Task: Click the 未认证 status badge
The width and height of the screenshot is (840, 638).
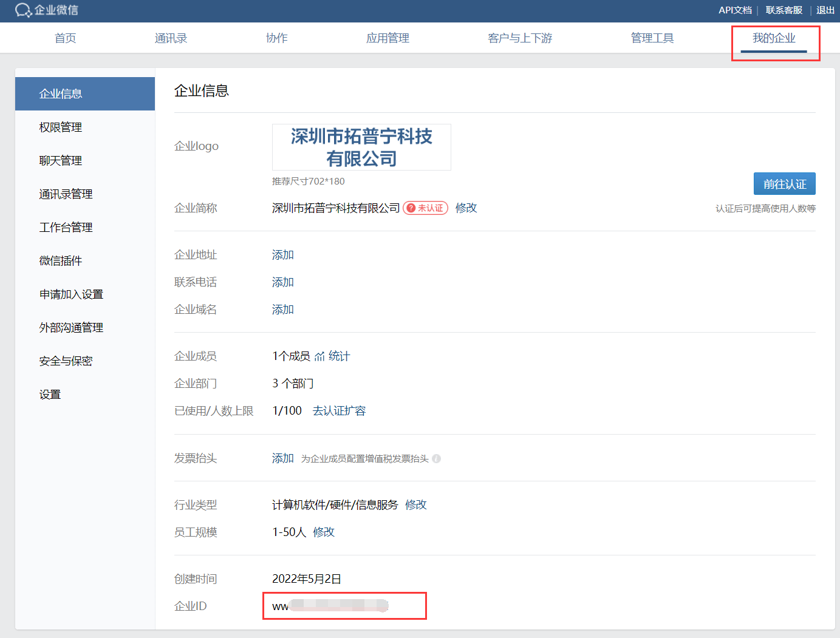Action: (x=425, y=208)
